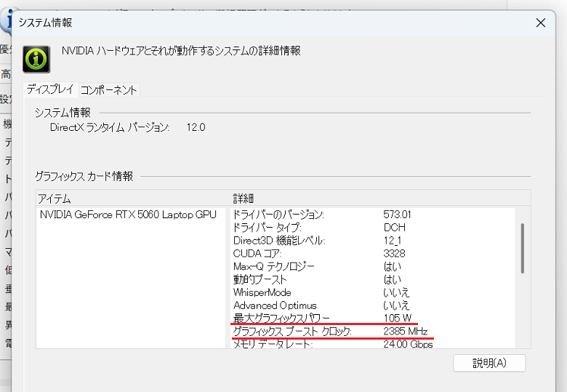Close the システム情報 dialog
567x392 pixels.
[541, 23]
